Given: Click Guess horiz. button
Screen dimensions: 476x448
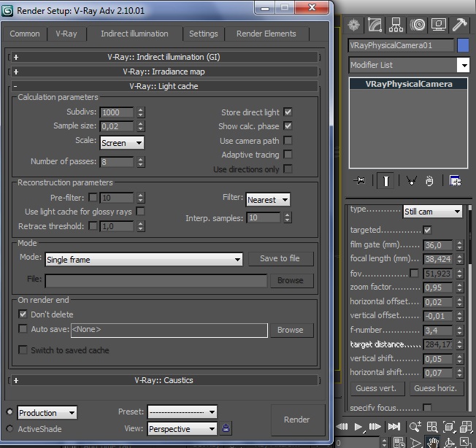Looking at the screenshot, I should click(436, 388).
